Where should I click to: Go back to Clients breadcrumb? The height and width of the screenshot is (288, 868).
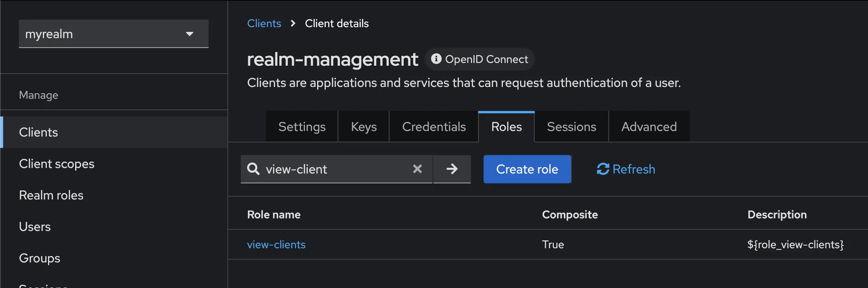click(264, 24)
